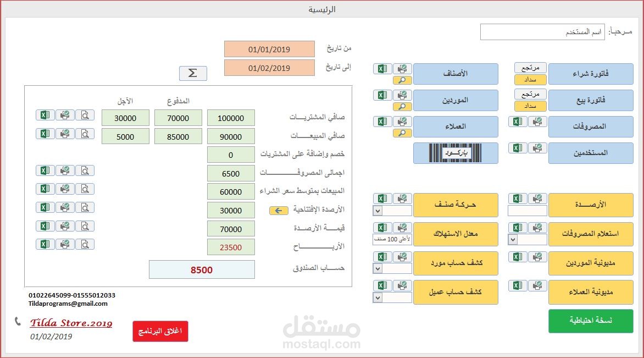Click the sigma calculate totals button
This screenshot has width=644, height=358.
pos(193,73)
